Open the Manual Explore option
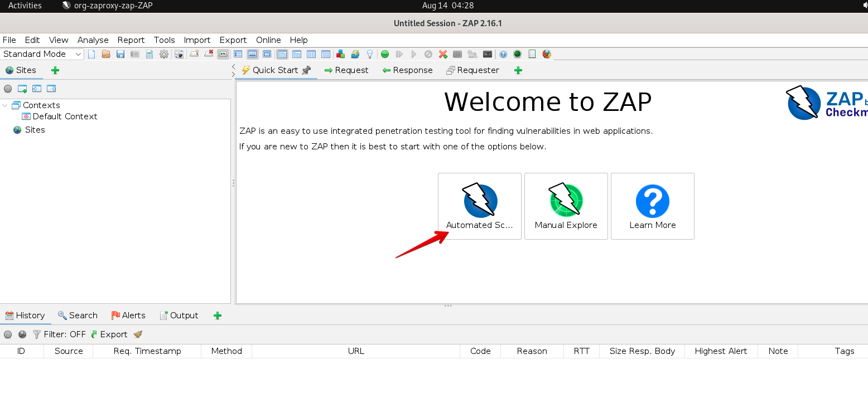This screenshot has height=403, width=868. [x=566, y=206]
